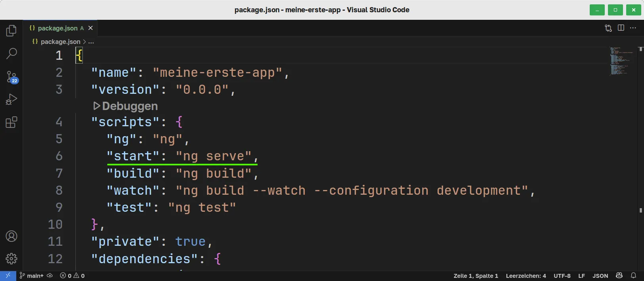Select the package.json editor tab
Screen dimensions: 644x281
pos(60,28)
